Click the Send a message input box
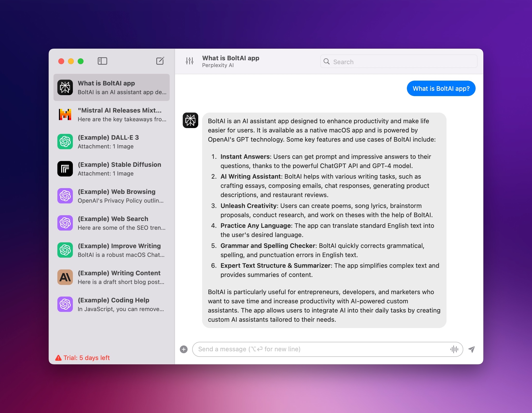The height and width of the screenshot is (413, 532). [x=321, y=349]
